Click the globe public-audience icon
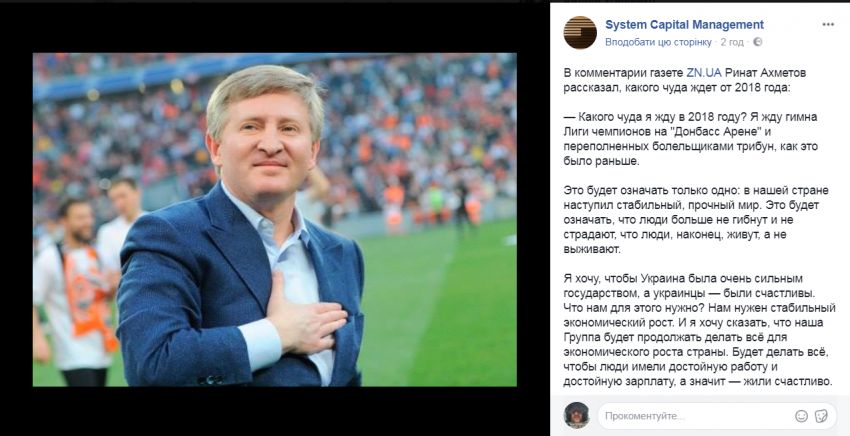850x436 pixels. point(757,42)
